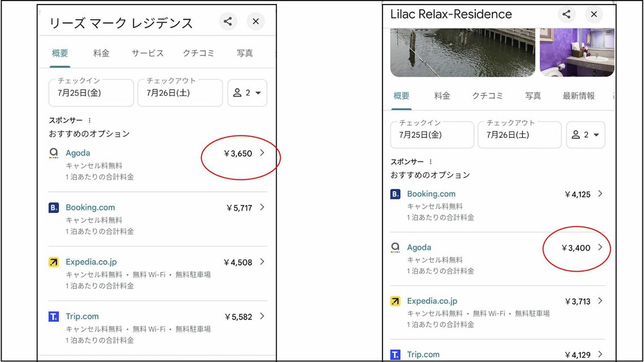Image resolution: width=644 pixels, height=362 pixels.
Task: Open sponsor info menu in Lilac panel
Action: (x=430, y=162)
